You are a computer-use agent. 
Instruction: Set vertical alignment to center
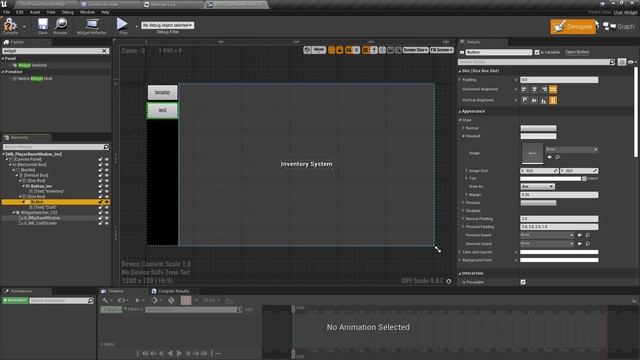tap(534, 100)
